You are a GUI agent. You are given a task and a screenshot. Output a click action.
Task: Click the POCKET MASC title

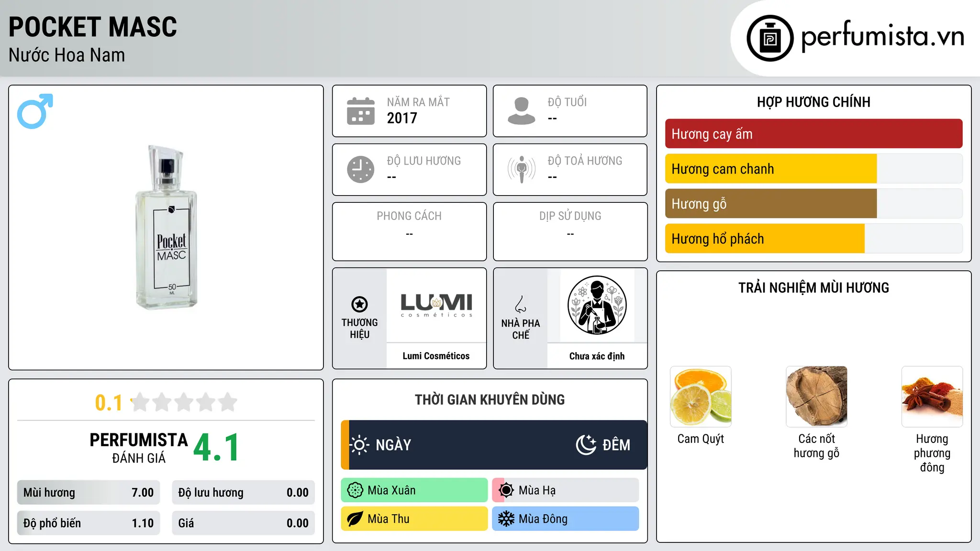[x=93, y=27]
